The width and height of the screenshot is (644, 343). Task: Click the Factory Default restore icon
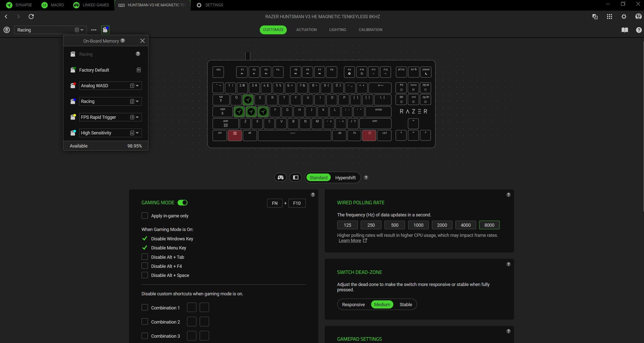(139, 70)
